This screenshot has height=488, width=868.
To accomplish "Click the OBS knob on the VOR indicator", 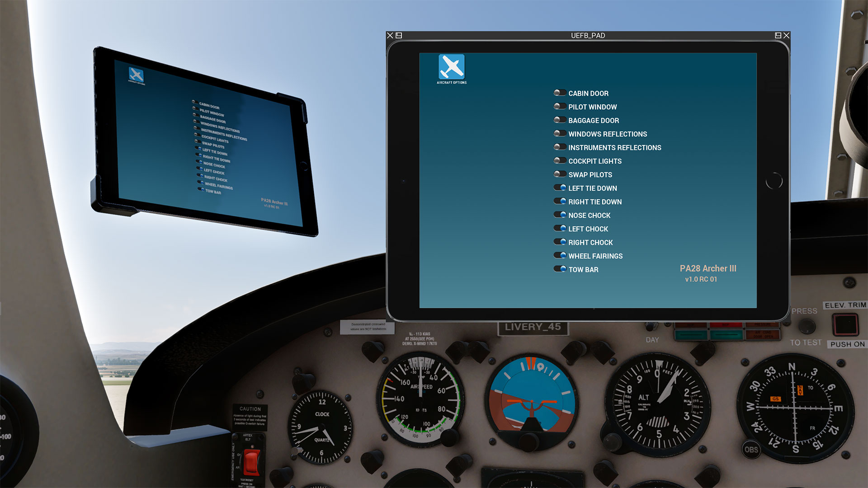I will [x=751, y=450].
